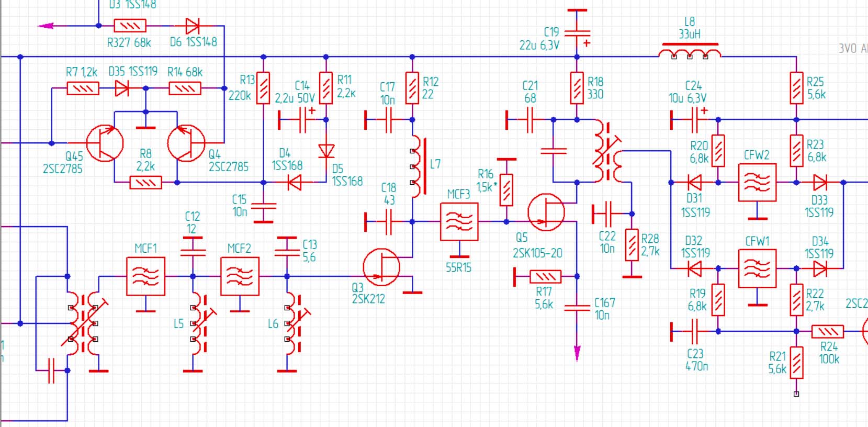This screenshot has height=427, width=868.
Task: Select the MCF1 filter block
Action: coord(146,276)
